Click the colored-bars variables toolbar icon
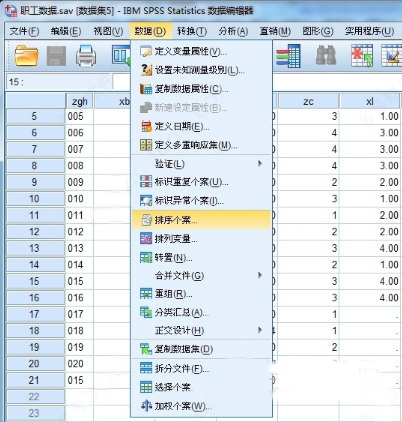This screenshot has width=402, height=422. (x=288, y=56)
